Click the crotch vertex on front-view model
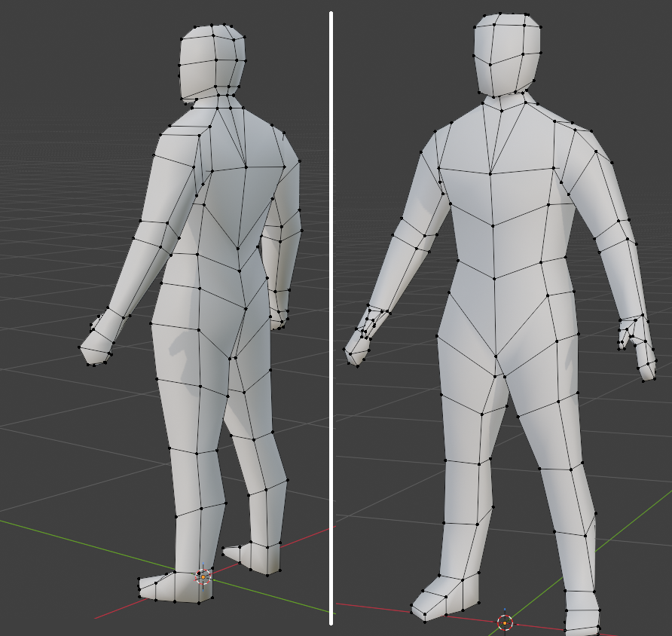This screenshot has width=672, height=636. coord(496,356)
